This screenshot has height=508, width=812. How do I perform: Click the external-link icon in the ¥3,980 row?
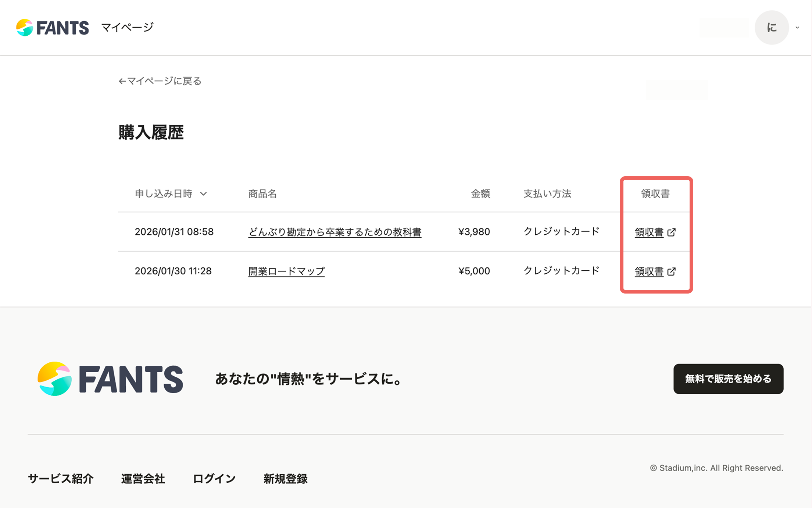click(672, 232)
